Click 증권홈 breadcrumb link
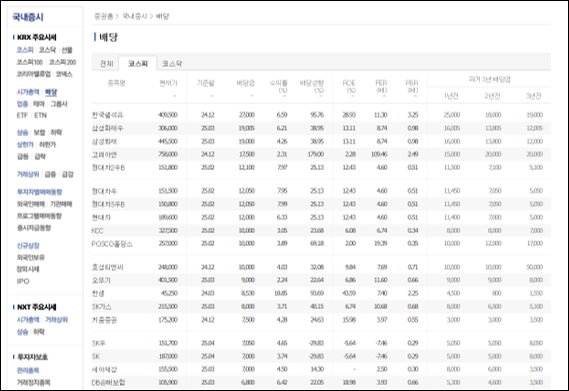Image resolution: width=569 pixels, height=391 pixels. point(103,16)
